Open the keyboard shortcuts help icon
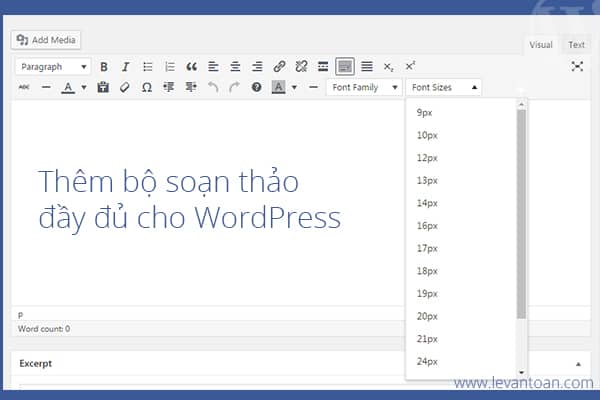This screenshot has height=400, width=600. [256, 87]
